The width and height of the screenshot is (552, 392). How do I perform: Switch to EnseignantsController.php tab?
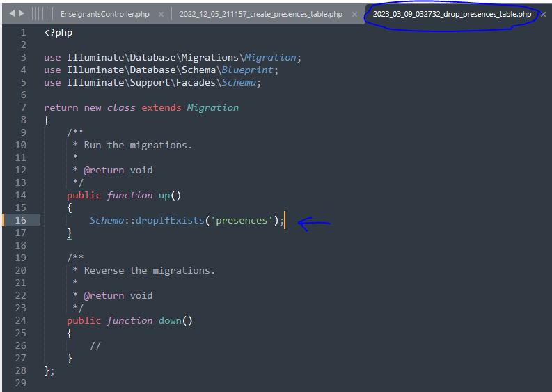[x=105, y=14]
